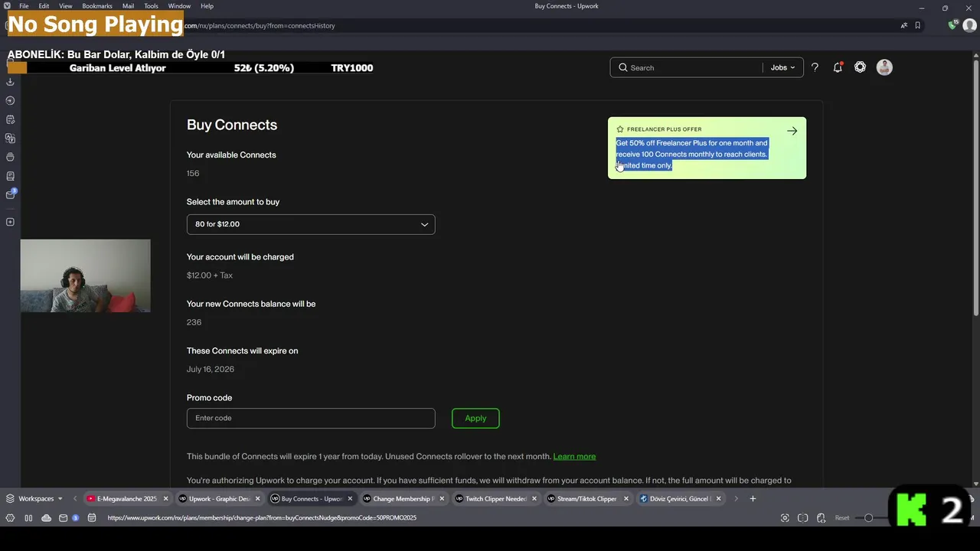
Task: Open the browser user profile avatar
Action: 969,25
